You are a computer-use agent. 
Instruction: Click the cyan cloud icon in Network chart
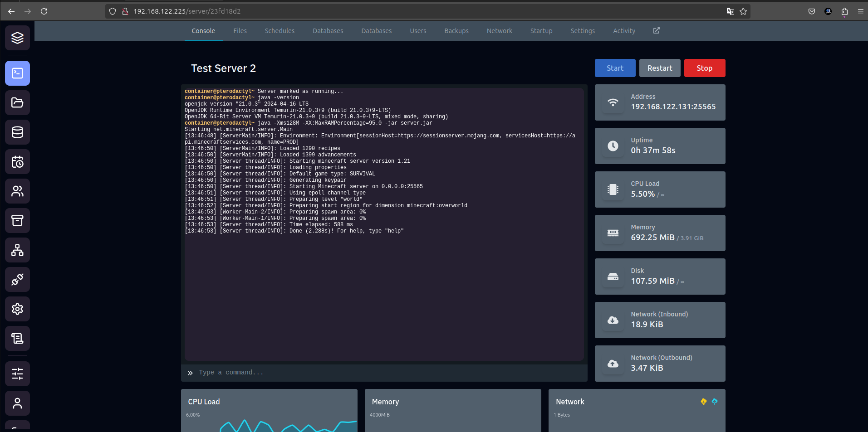(715, 402)
